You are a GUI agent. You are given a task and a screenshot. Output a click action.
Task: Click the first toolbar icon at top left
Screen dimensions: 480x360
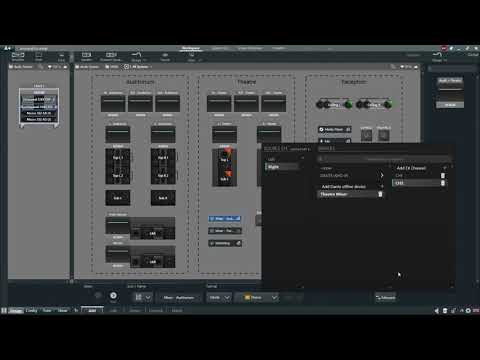(18, 56)
